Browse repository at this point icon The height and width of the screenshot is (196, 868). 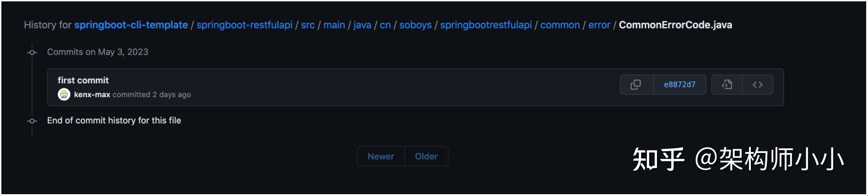[758, 85]
